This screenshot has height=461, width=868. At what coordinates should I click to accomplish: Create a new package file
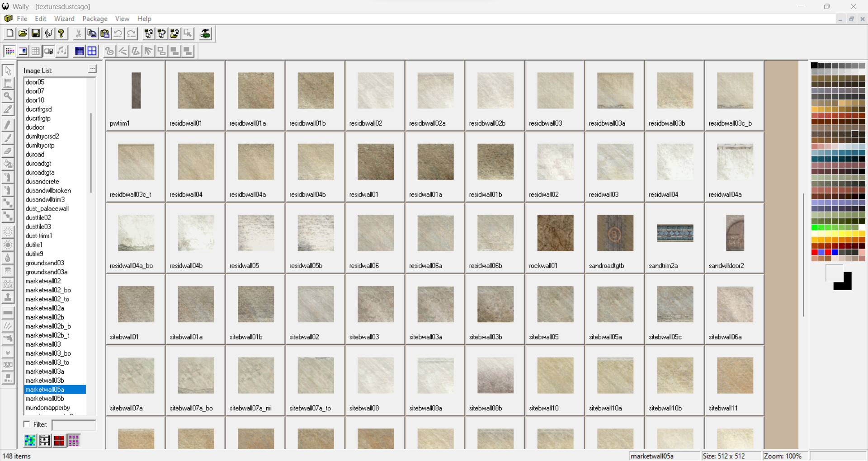[9, 33]
